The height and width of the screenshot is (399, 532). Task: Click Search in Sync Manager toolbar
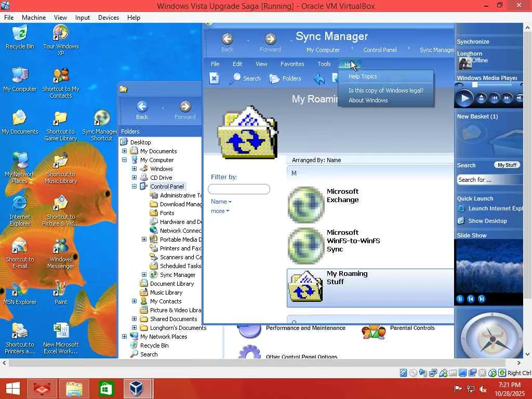pos(246,78)
